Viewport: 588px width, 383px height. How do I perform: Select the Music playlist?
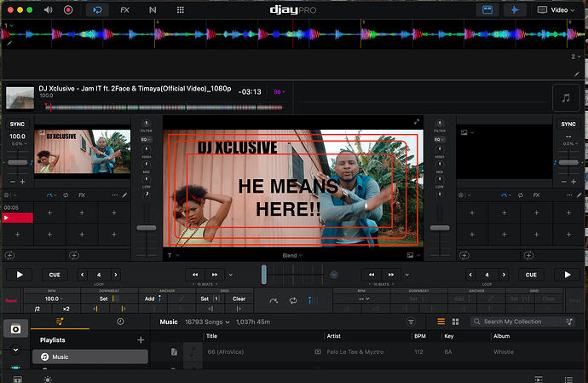(x=90, y=357)
